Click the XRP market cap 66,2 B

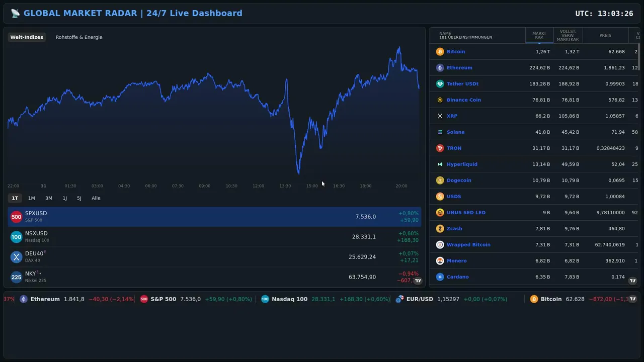(x=542, y=116)
